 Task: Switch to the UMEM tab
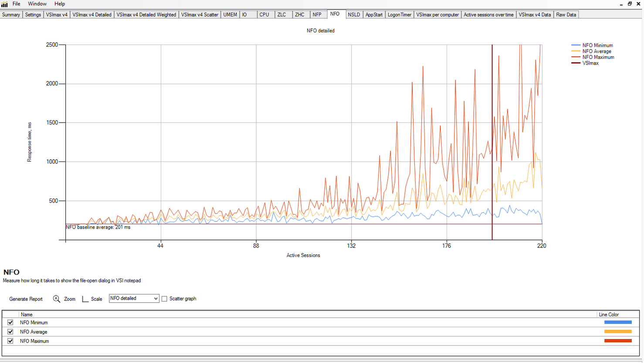click(x=230, y=15)
